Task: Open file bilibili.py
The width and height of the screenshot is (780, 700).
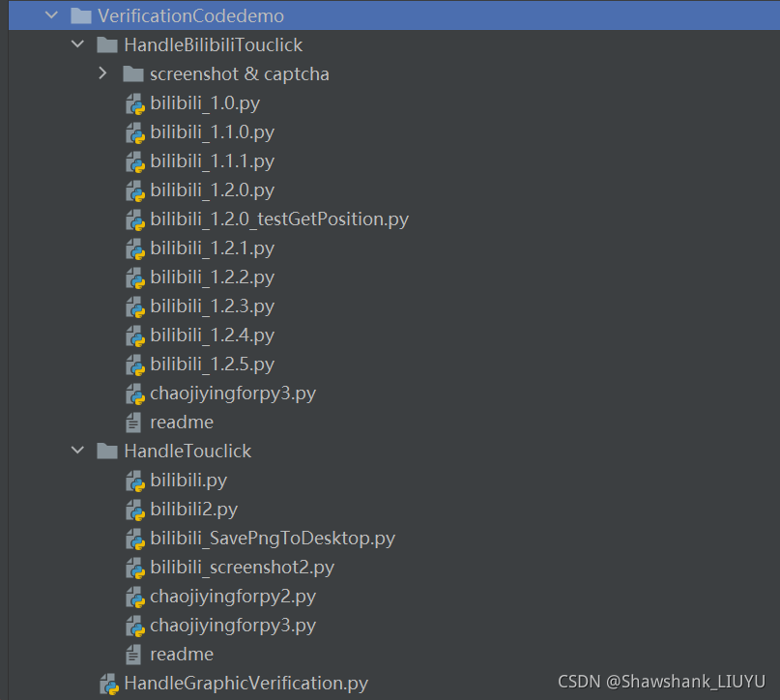Action: pyautogui.click(x=188, y=481)
